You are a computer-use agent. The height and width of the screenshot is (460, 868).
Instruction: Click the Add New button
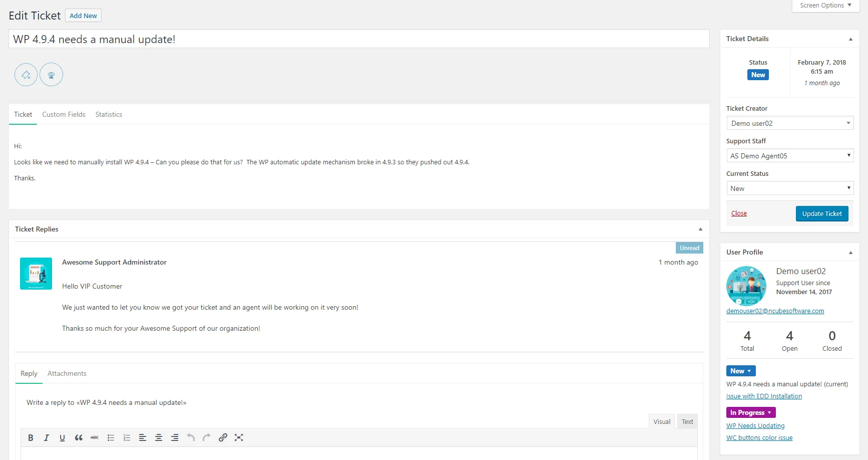83,16
